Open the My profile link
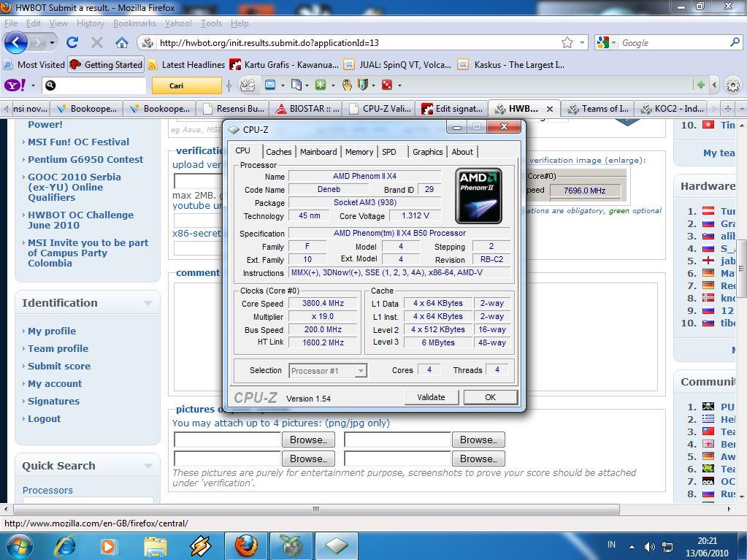 click(52, 331)
